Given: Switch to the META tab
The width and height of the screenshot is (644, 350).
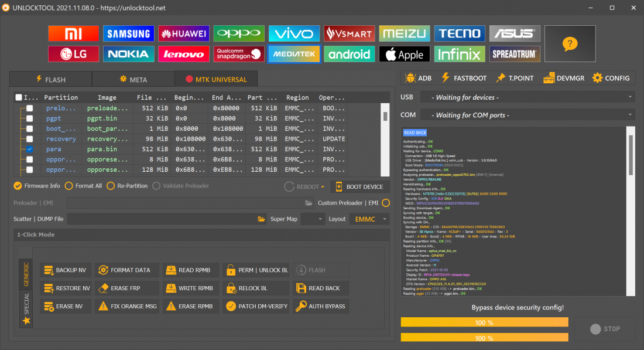Looking at the screenshot, I should (x=133, y=79).
